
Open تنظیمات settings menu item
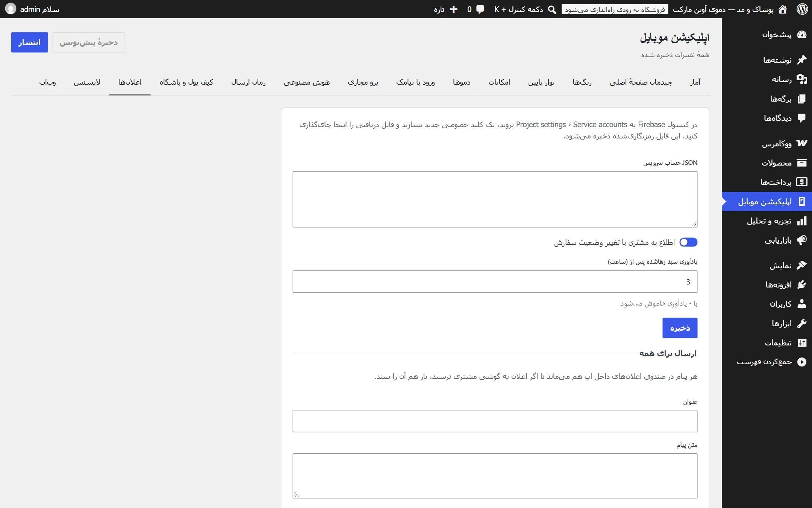[x=767, y=342]
